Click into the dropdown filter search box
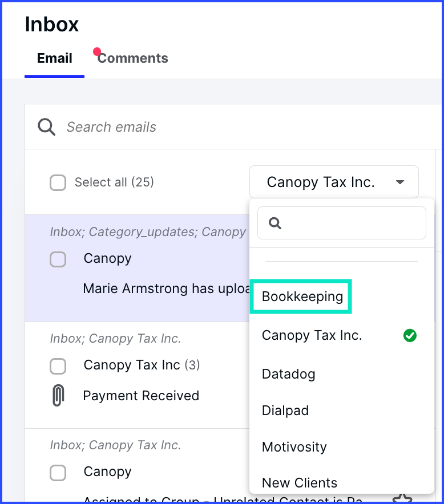The image size is (444, 504). [342, 223]
